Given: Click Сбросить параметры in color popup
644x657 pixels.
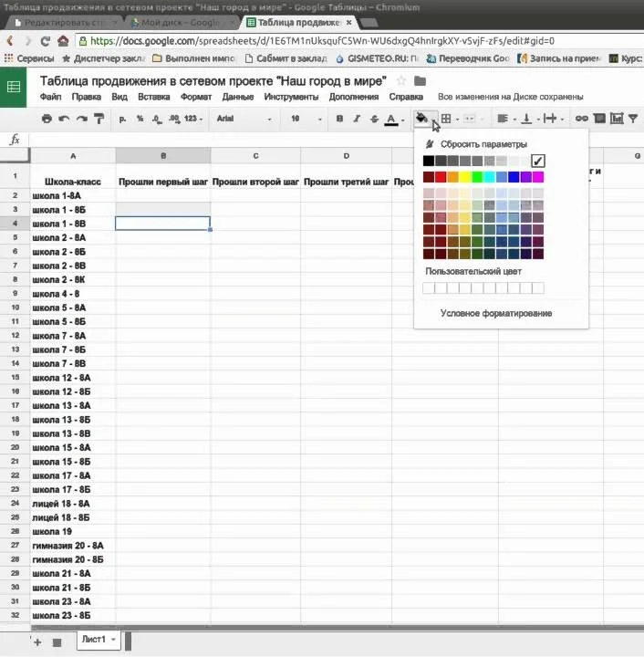Looking at the screenshot, I should 483,144.
